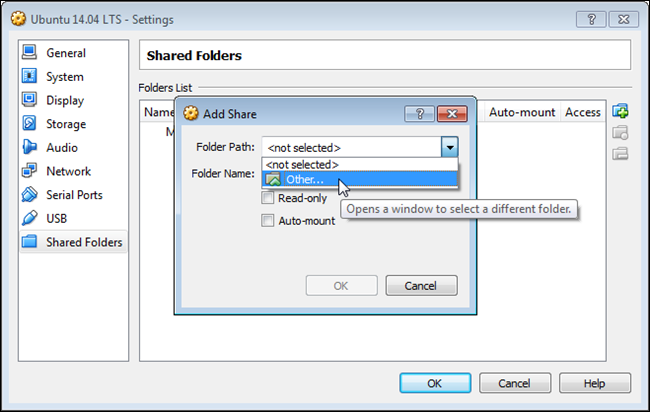Click the General settings icon

click(x=29, y=53)
